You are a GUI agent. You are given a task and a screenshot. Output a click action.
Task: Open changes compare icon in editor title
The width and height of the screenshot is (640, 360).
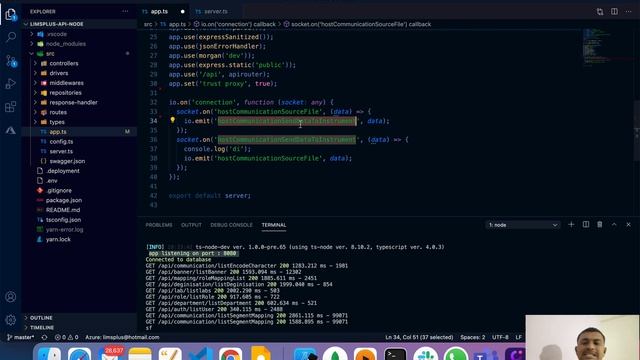click(x=600, y=11)
